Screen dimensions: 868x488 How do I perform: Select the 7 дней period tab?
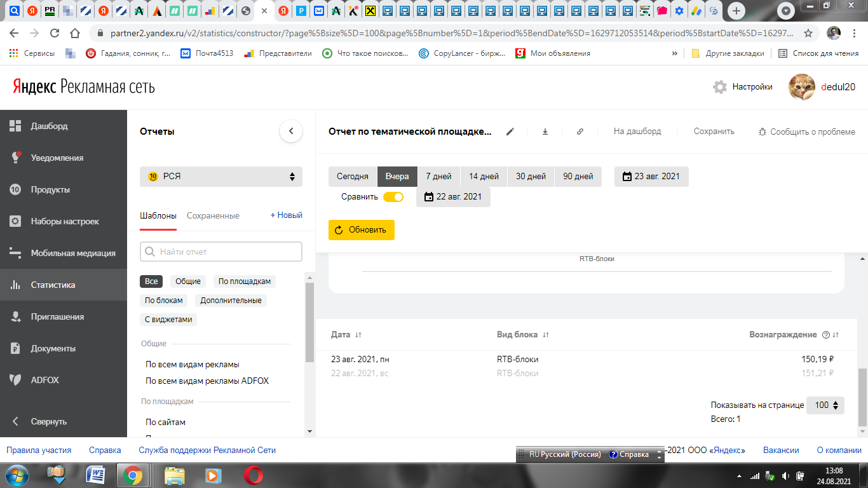pyautogui.click(x=438, y=177)
